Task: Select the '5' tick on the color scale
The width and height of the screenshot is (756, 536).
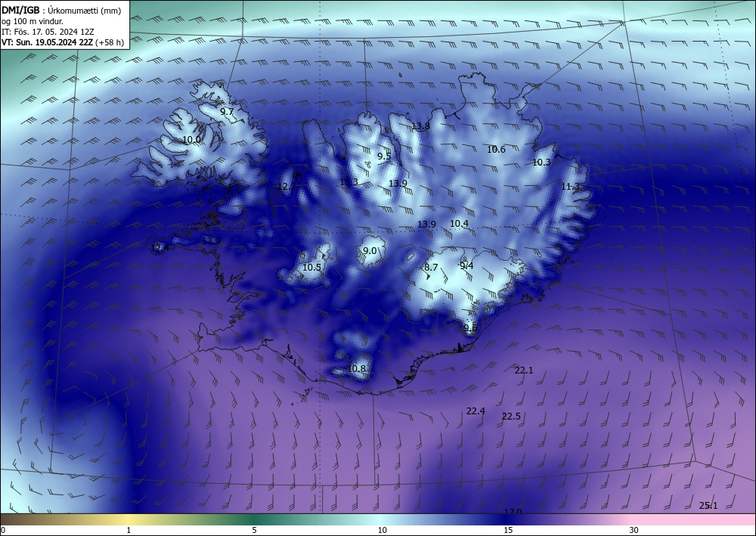Action: pyautogui.click(x=254, y=530)
